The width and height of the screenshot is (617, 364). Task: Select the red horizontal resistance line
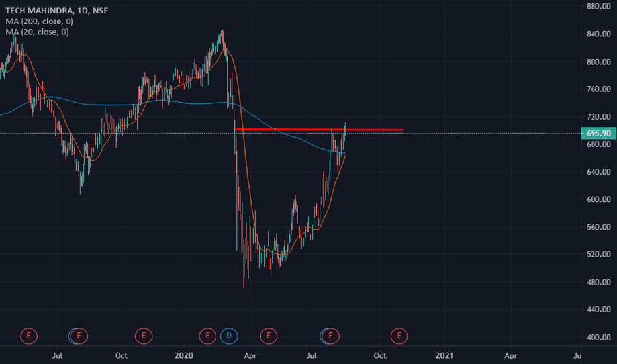(318, 130)
